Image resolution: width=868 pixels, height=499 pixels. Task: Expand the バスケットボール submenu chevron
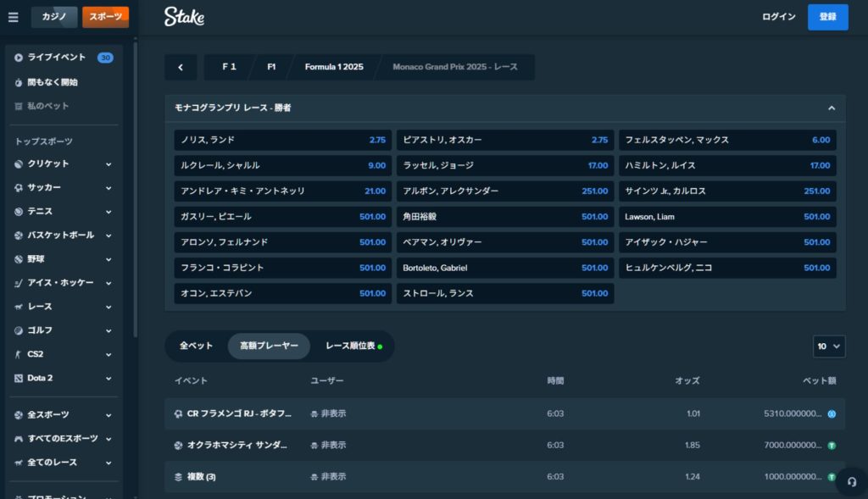108,236
